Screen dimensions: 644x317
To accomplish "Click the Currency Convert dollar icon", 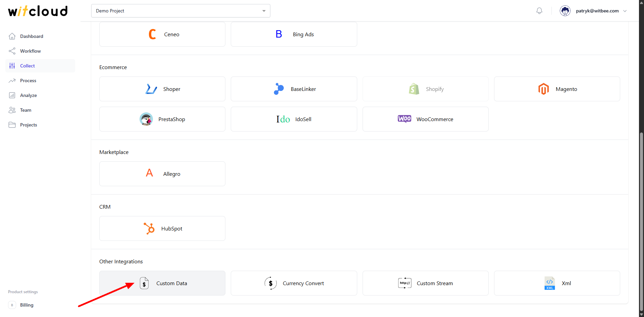I will 271,283.
